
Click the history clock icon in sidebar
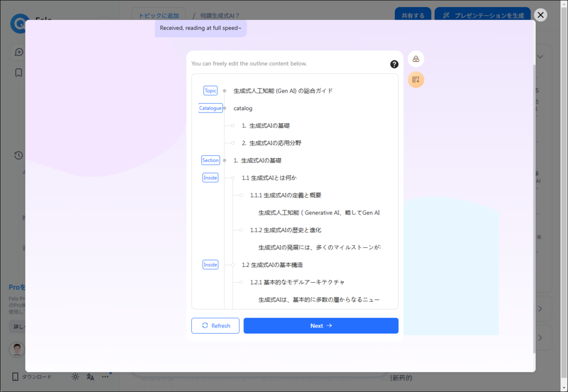(18, 155)
